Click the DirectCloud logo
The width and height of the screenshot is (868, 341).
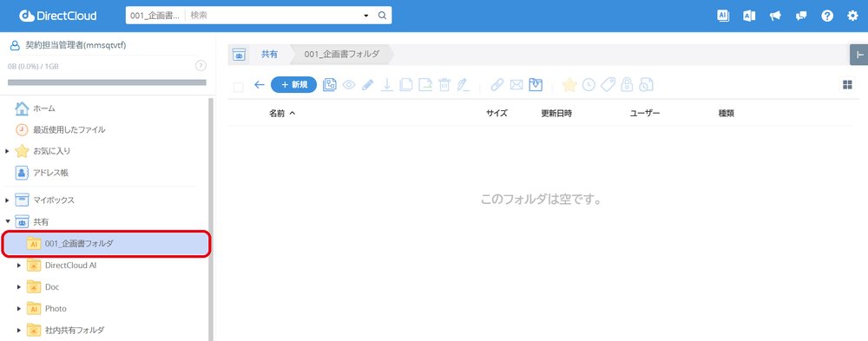57,16
